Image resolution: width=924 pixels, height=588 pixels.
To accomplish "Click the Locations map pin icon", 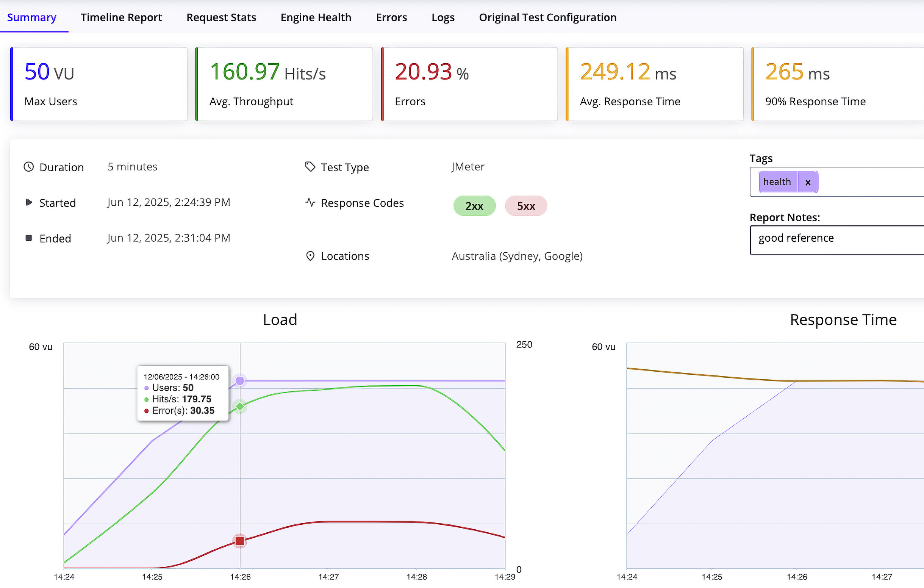I will 310,256.
